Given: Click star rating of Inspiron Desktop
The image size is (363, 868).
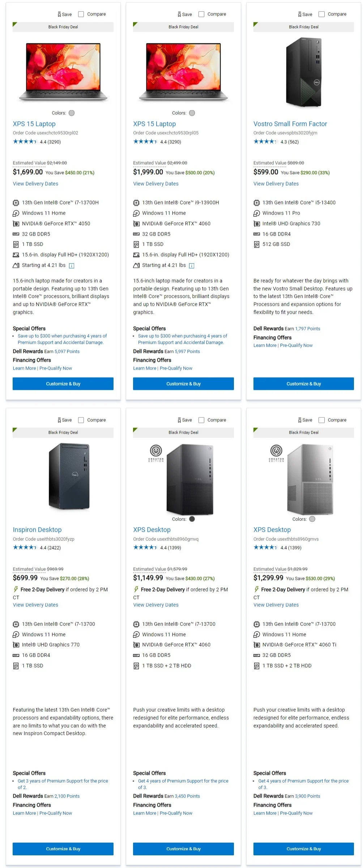Looking at the screenshot, I should pyautogui.click(x=25, y=548).
